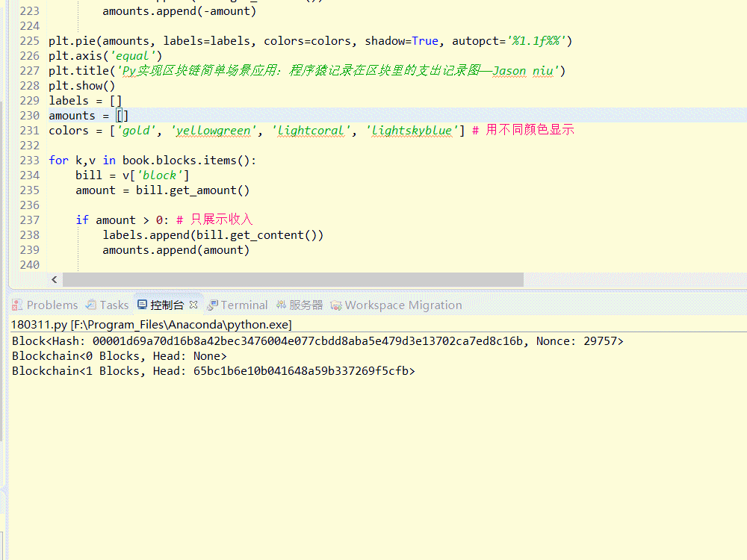The width and height of the screenshot is (747, 560).
Task: Click line number 237 in the gutter
Action: (30, 220)
